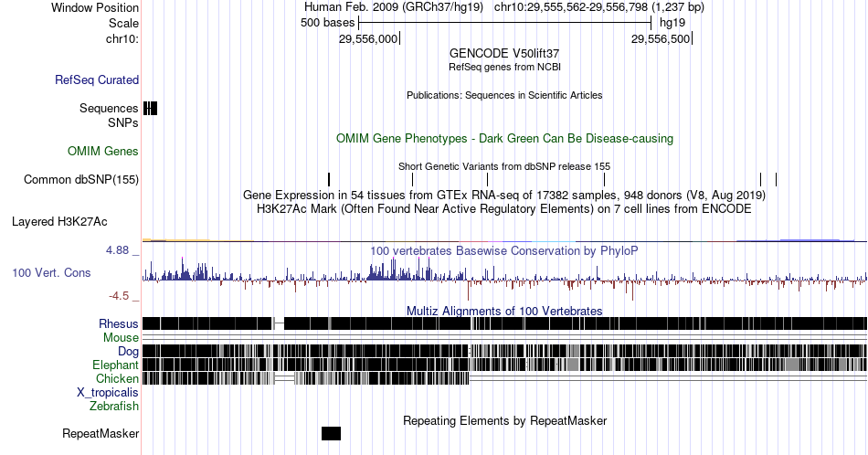868x455 pixels.
Task: Click the RefSeq genes from NCBI title
Action: pos(504,67)
